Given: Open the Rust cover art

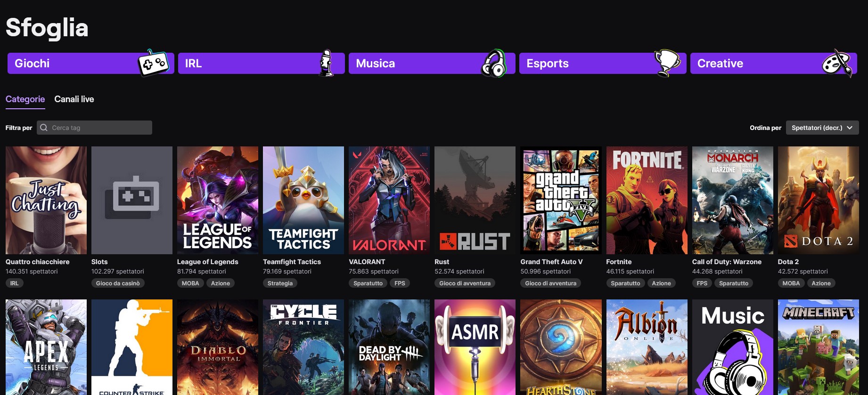Looking at the screenshot, I should click(x=475, y=200).
